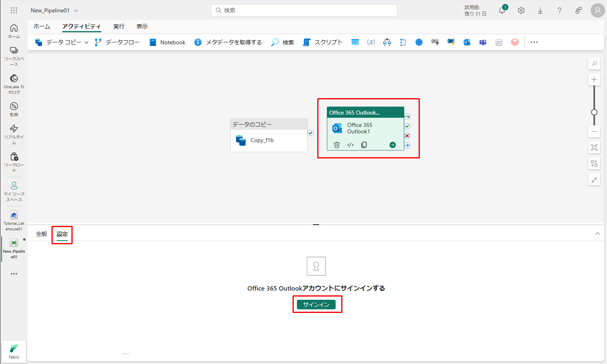Click the blue completion arrow on Outlook1
Screen dimensions: 607x364
[407, 145]
